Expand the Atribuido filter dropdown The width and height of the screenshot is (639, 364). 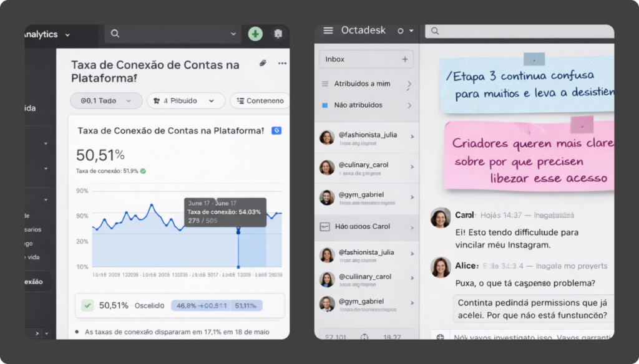tap(186, 100)
